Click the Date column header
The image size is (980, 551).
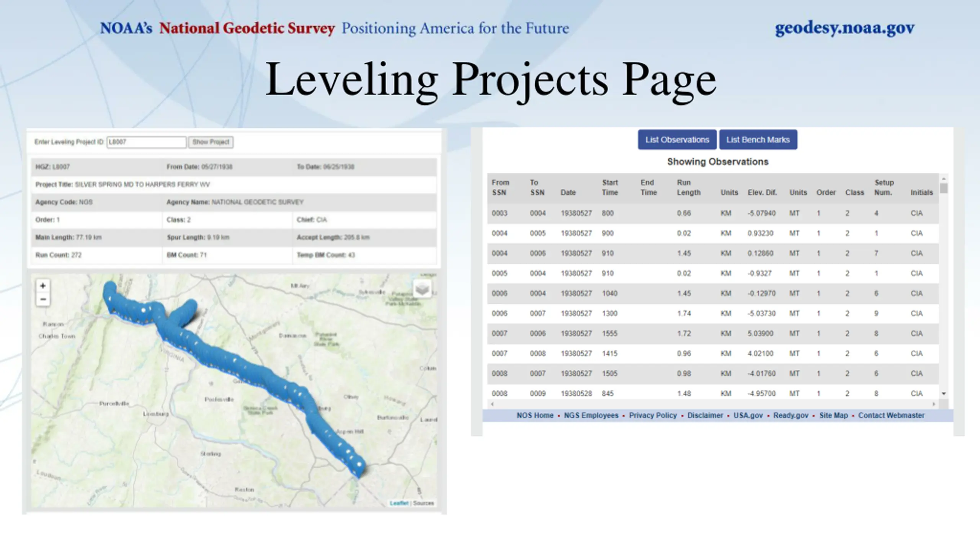point(568,192)
